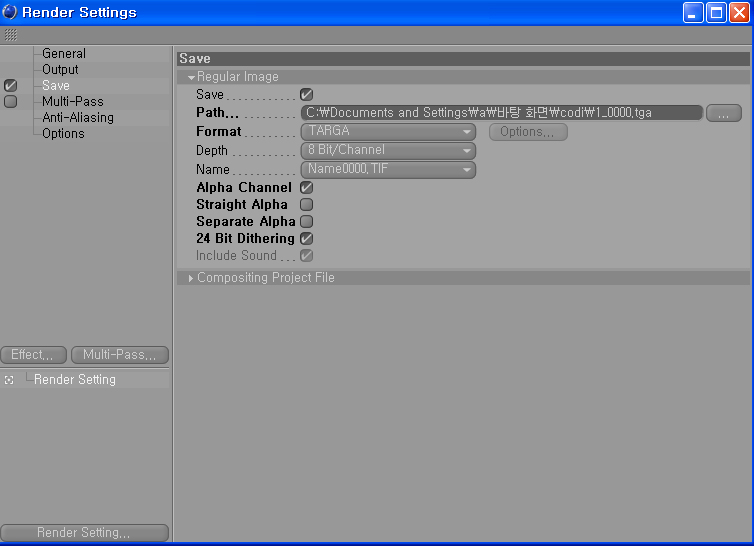Select General in the settings list
Screen dimensions: 754x546
click(64, 54)
